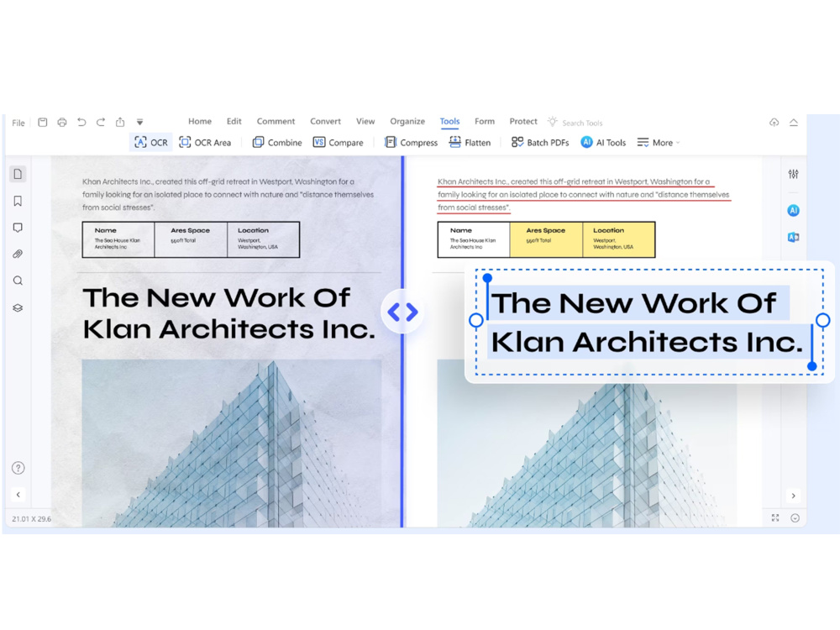This screenshot has height=630, width=840.
Task: Open the Form tab
Action: [x=485, y=122]
